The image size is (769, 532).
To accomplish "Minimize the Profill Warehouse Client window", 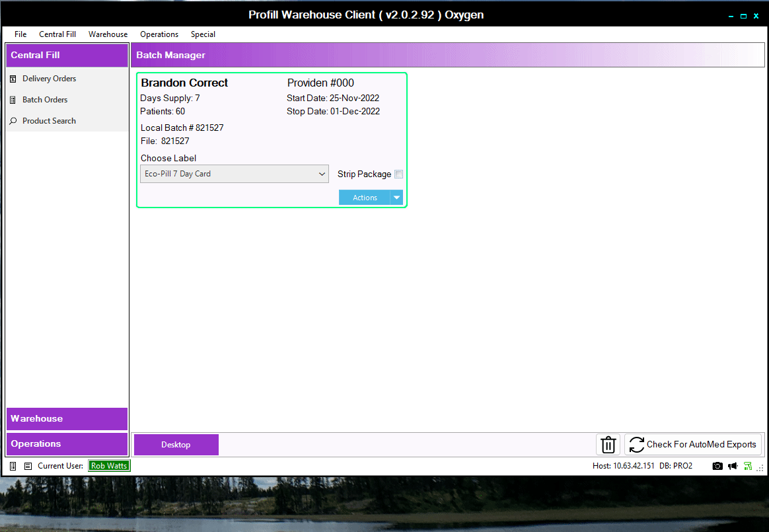I will pos(731,17).
